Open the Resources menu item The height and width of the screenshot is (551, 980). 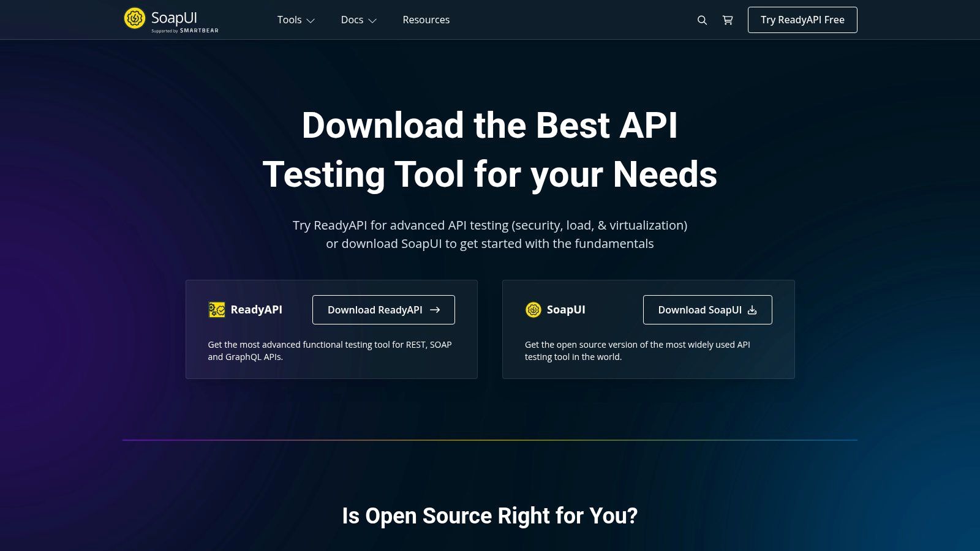pyautogui.click(x=426, y=20)
